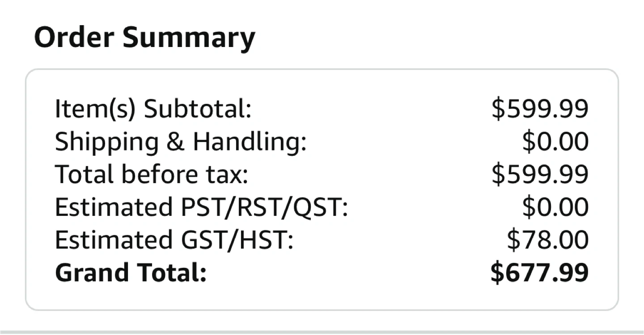
Task: Click the Item(s) Subtotal amount $599.99
Action: pyautogui.click(x=540, y=109)
